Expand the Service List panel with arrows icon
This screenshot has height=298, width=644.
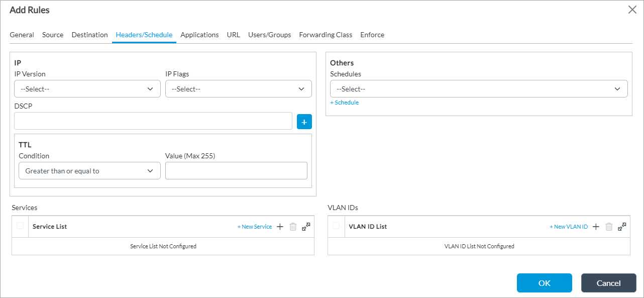(306, 227)
